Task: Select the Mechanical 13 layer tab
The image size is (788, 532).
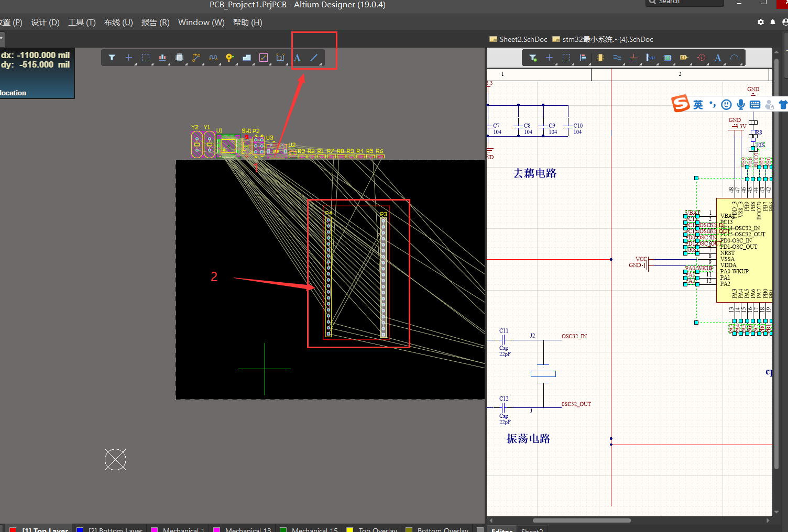Action: pyautogui.click(x=243, y=529)
